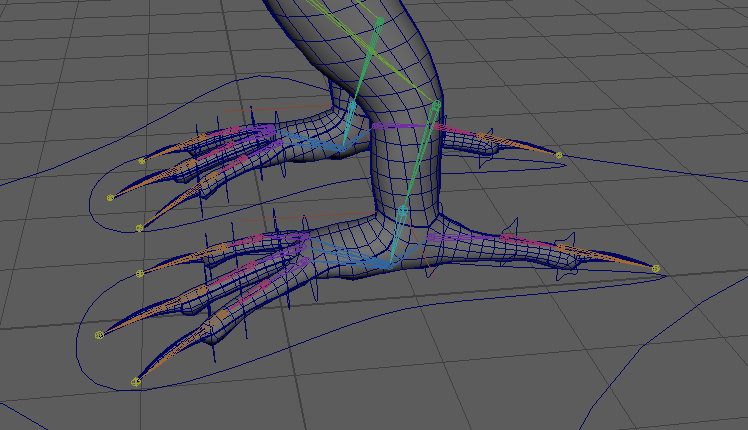The height and width of the screenshot is (430, 748).
Task: Select the near foot's blue ankle joint
Action: tap(390, 264)
